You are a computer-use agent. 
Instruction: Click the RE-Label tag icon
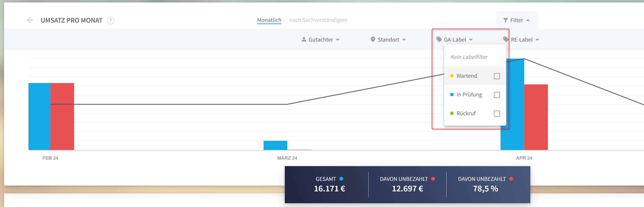pos(506,39)
